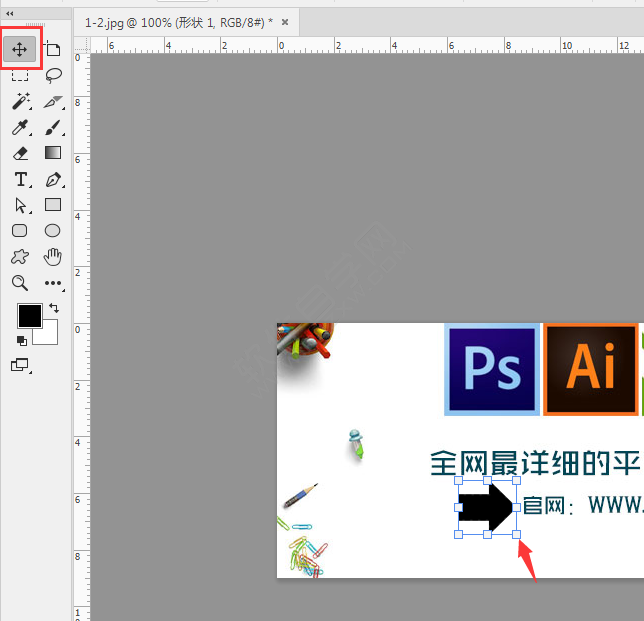Select the Artboard tool
The image size is (644, 621).
[53, 49]
